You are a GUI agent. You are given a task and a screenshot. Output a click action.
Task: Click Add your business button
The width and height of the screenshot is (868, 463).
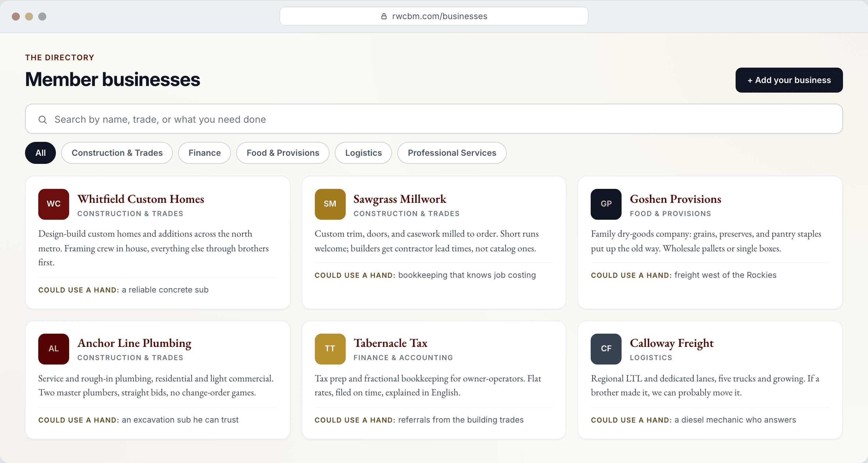tap(789, 80)
